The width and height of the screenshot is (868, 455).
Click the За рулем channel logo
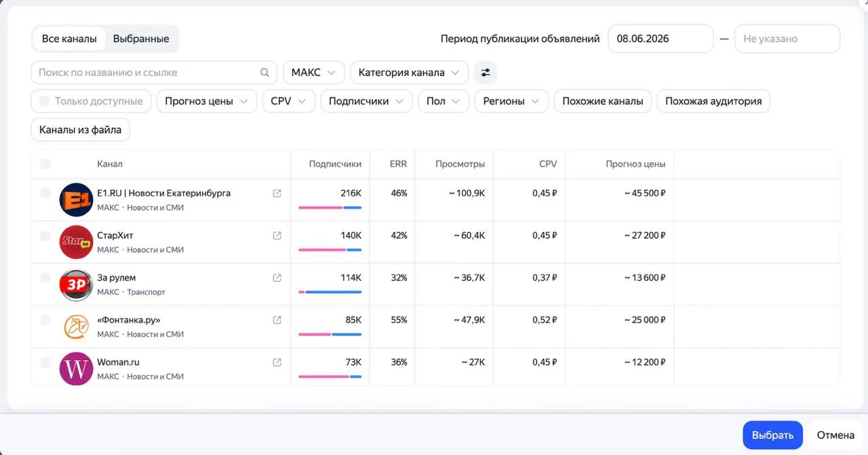point(76,285)
